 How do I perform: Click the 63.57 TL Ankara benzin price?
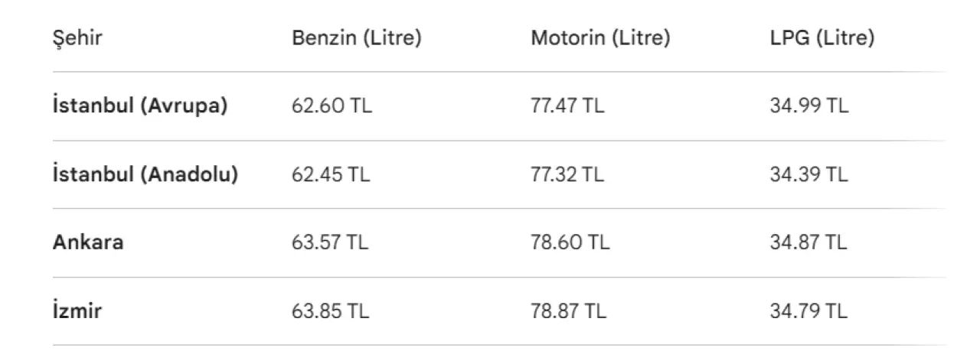pyautogui.click(x=330, y=242)
